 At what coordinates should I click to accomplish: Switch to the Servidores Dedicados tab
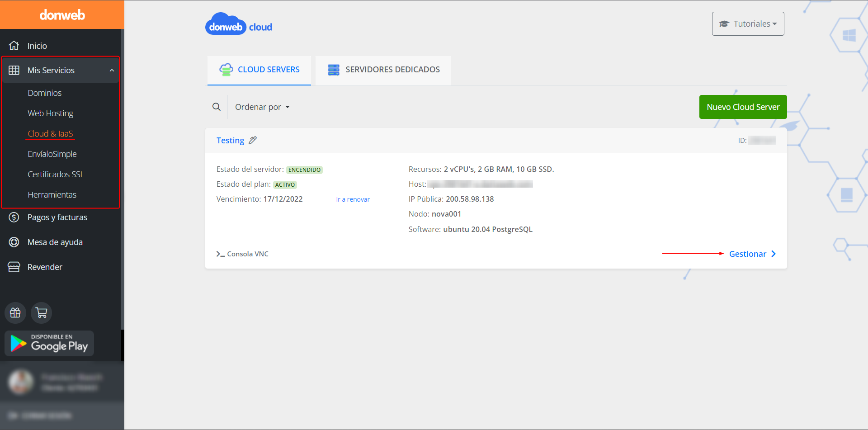click(x=383, y=70)
